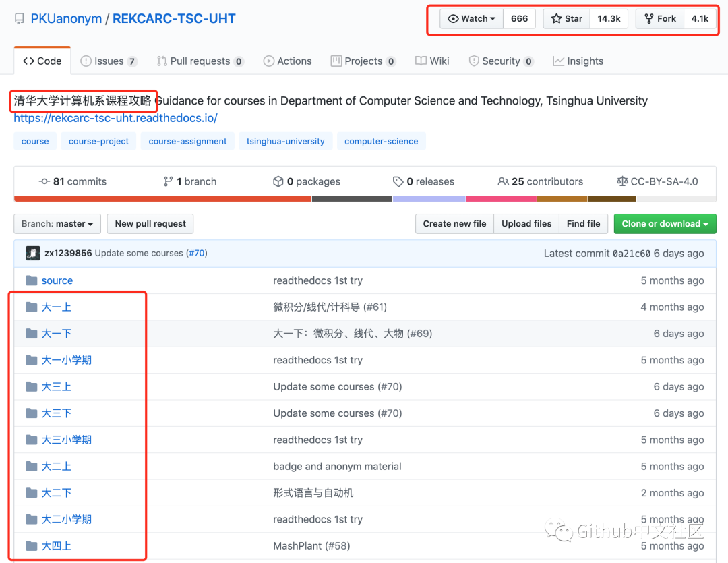Expand Clone or download dropdown
Viewport: 728px width, 563px height.
[x=665, y=224]
